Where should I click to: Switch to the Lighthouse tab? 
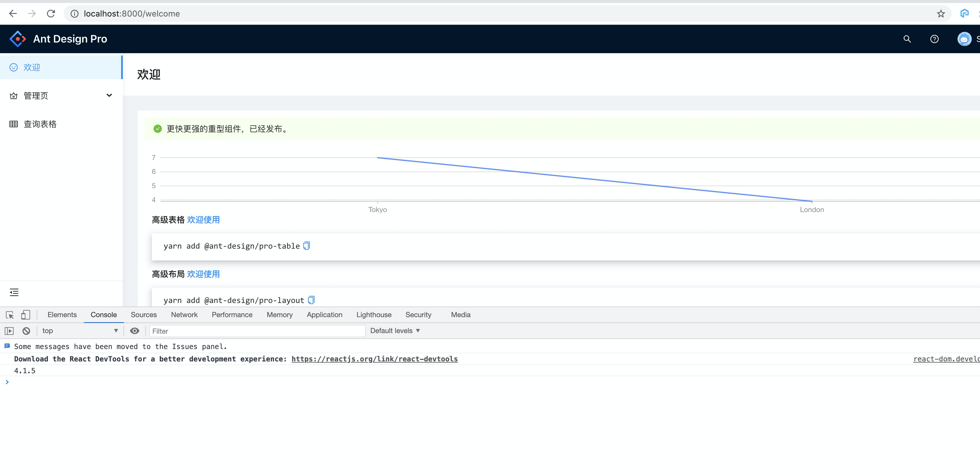[x=374, y=314]
